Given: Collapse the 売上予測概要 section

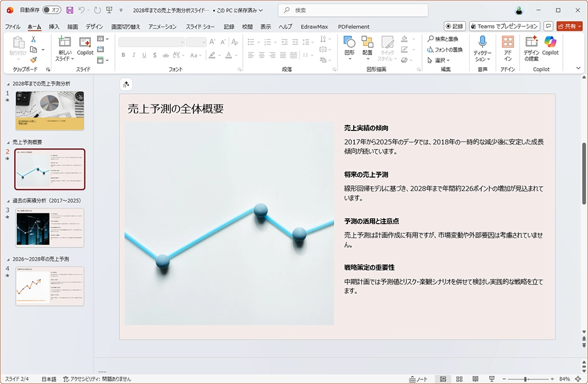Looking at the screenshot, I should [8, 142].
